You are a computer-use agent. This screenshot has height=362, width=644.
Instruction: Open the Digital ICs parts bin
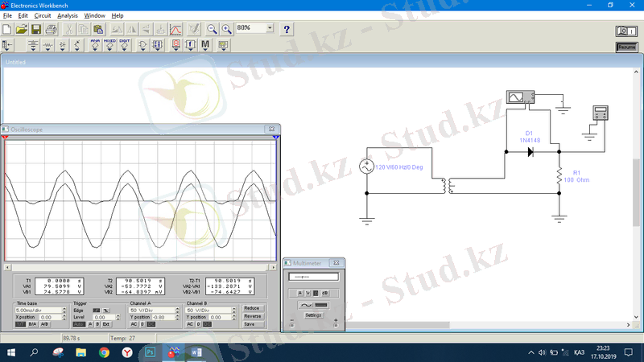125,45
